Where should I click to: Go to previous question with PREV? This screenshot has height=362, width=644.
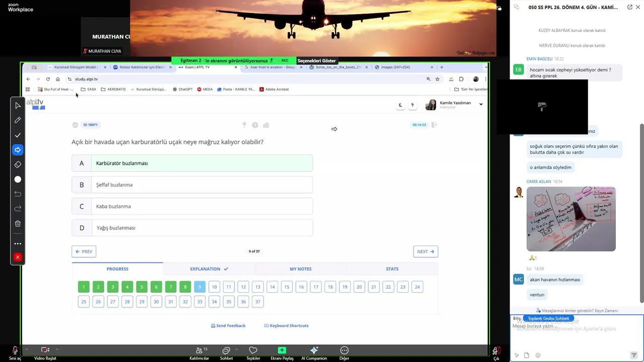click(84, 251)
